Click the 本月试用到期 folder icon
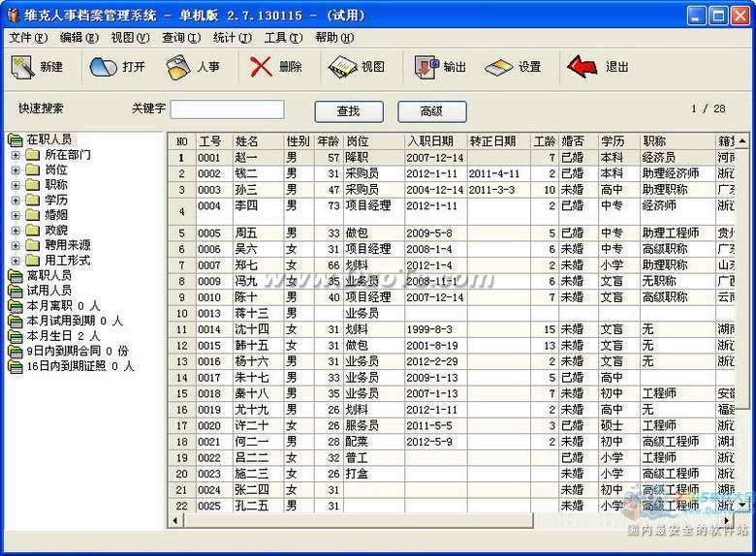Viewport: 756px width, 556px height. coord(16,322)
